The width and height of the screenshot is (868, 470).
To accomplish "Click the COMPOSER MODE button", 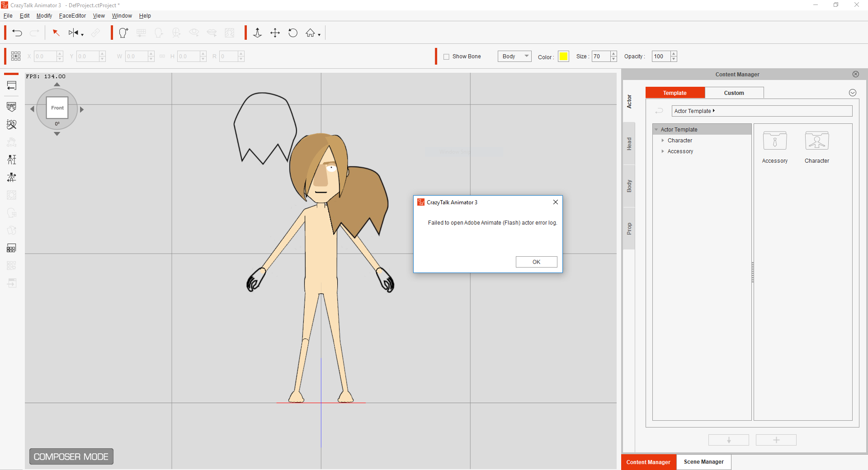I will [71, 456].
